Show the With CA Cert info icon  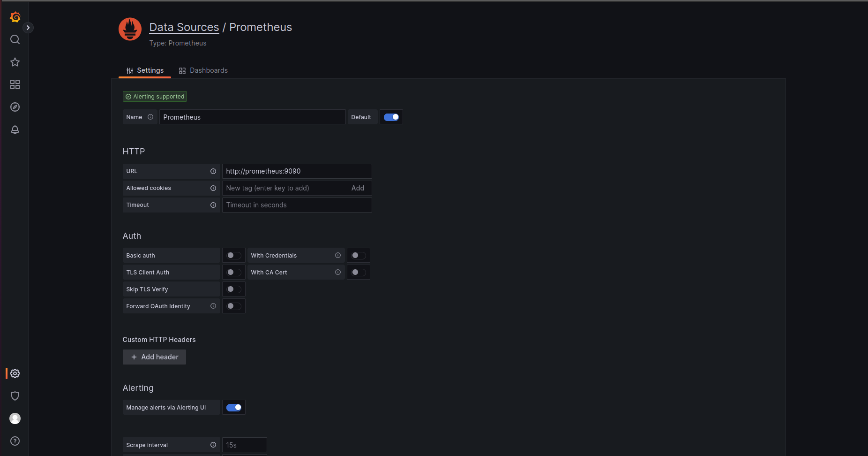(x=338, y=273)
